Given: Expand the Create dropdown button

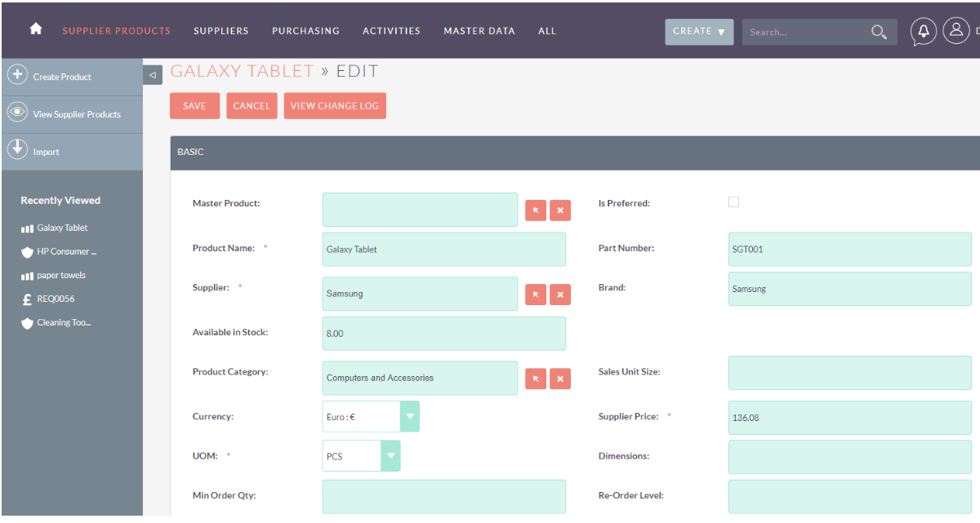Looking at the screenshot, I should [699, 32].
